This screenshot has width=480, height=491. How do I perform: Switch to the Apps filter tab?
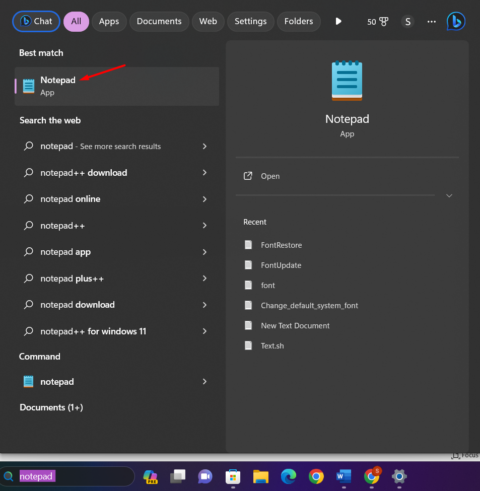coord(109,21)
